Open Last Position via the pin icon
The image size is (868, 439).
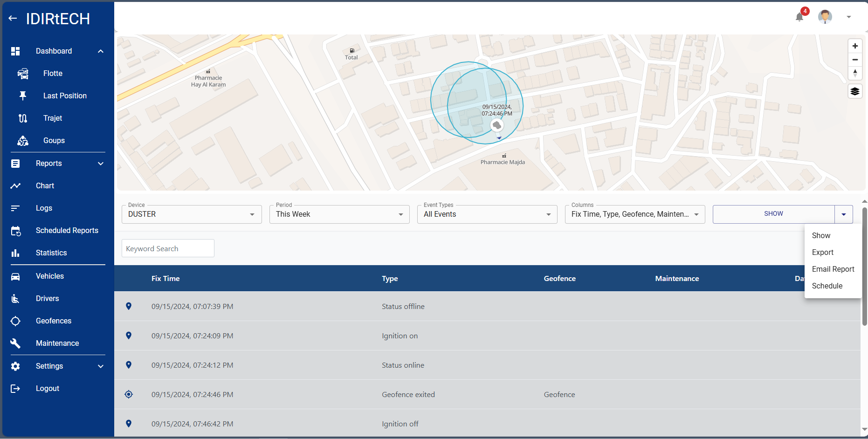[22, 96]
